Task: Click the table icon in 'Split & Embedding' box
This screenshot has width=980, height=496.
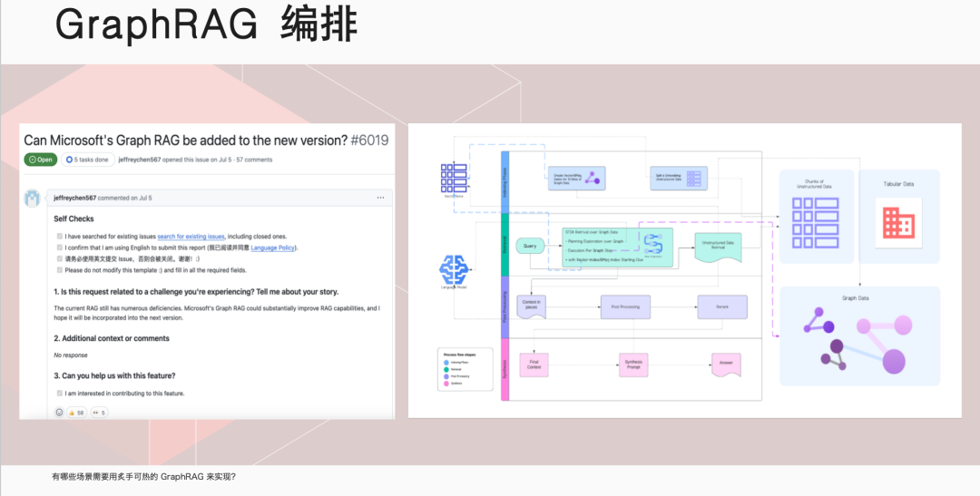Action: (x=694, y=179)
